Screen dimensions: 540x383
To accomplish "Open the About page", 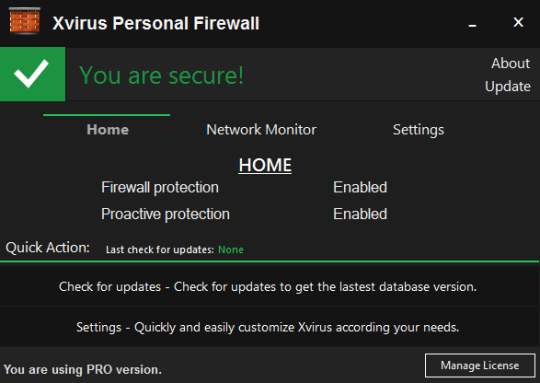I will pyautogui.click(x=510, y=63).
